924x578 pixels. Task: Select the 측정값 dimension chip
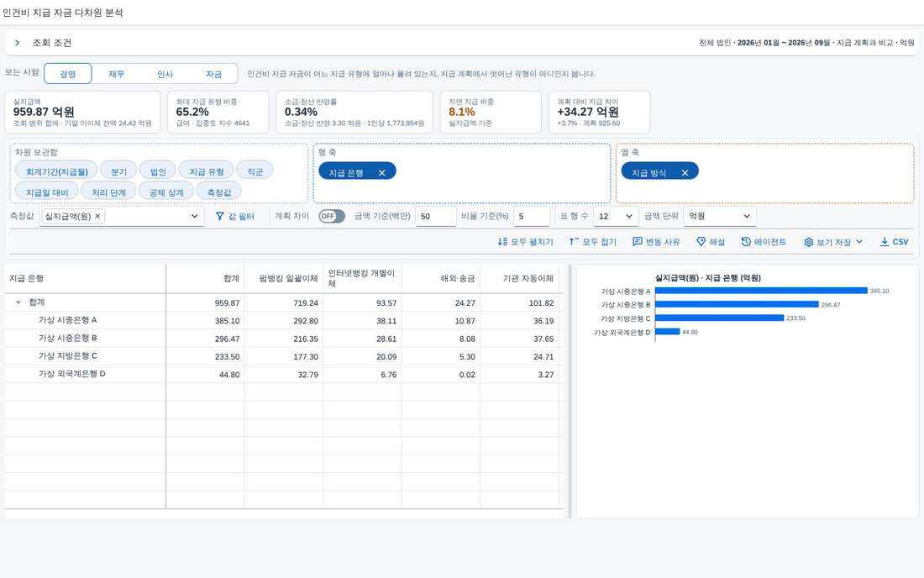pos(219,192)
